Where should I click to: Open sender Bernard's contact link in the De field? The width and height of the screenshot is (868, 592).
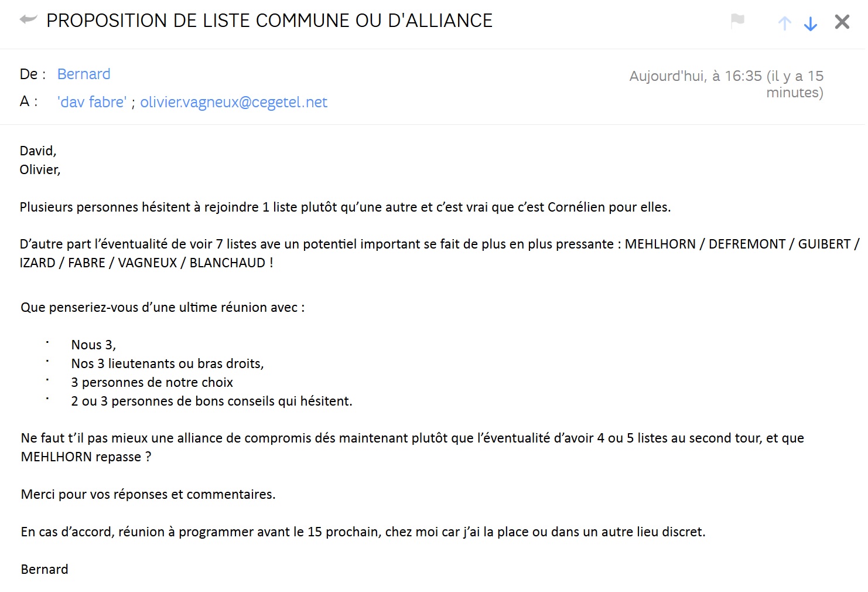[x=84, y=74]
